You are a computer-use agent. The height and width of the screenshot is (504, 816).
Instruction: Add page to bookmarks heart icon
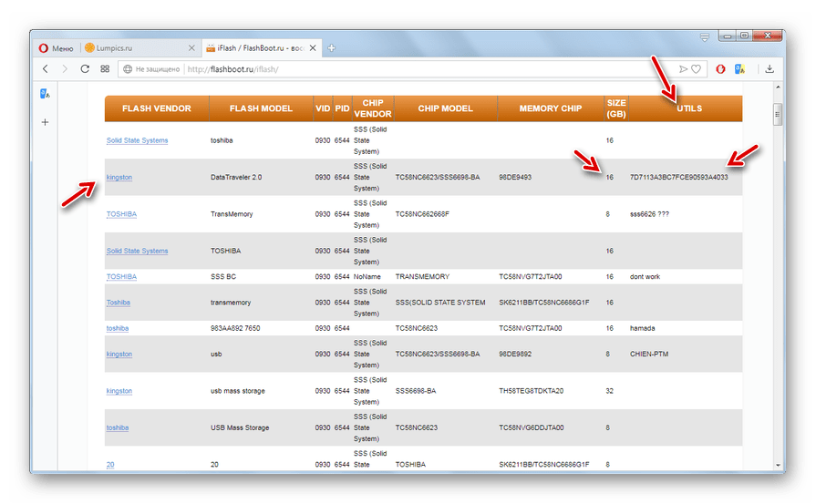697,68
